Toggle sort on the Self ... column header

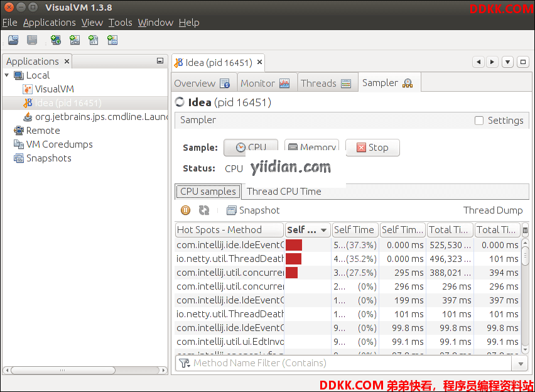308,230
